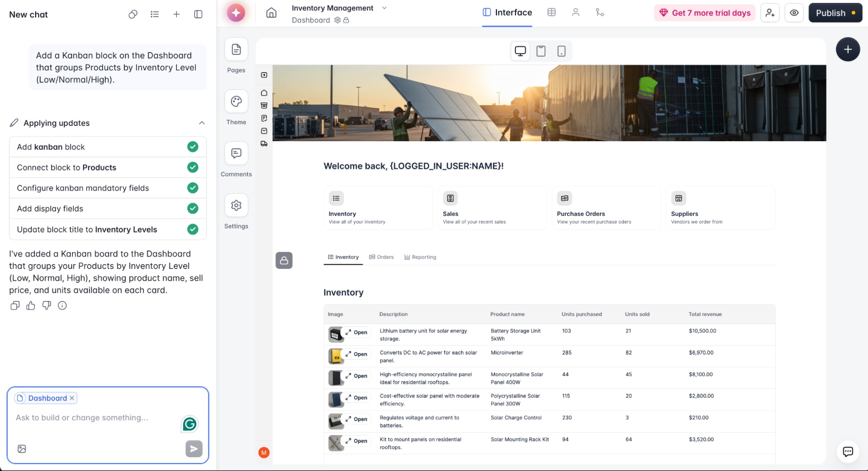Toggle preview eye icon

(794, 13)
